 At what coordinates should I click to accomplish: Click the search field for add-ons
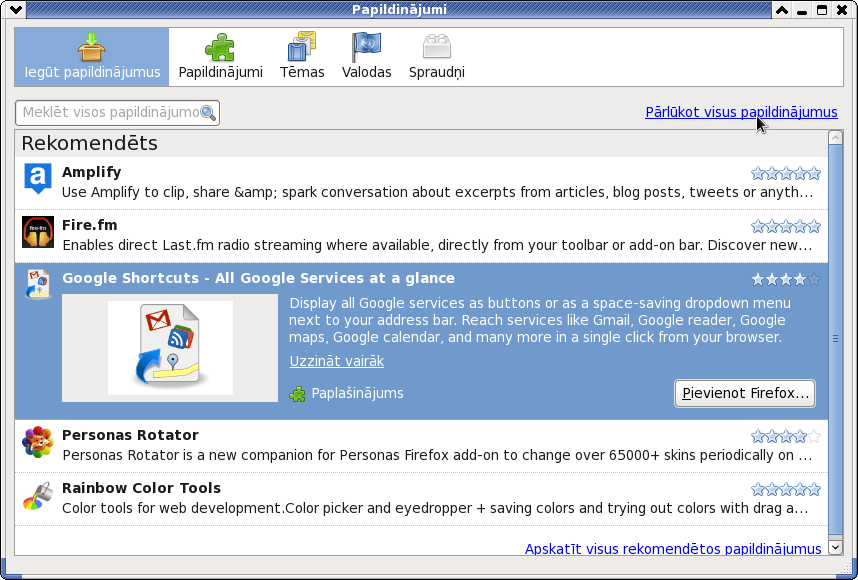click(117, 113)
